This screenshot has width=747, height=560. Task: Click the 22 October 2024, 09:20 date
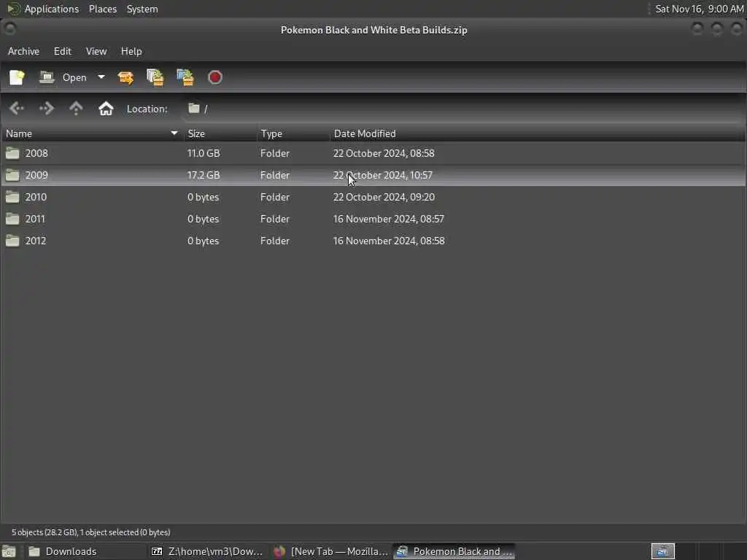384,197
